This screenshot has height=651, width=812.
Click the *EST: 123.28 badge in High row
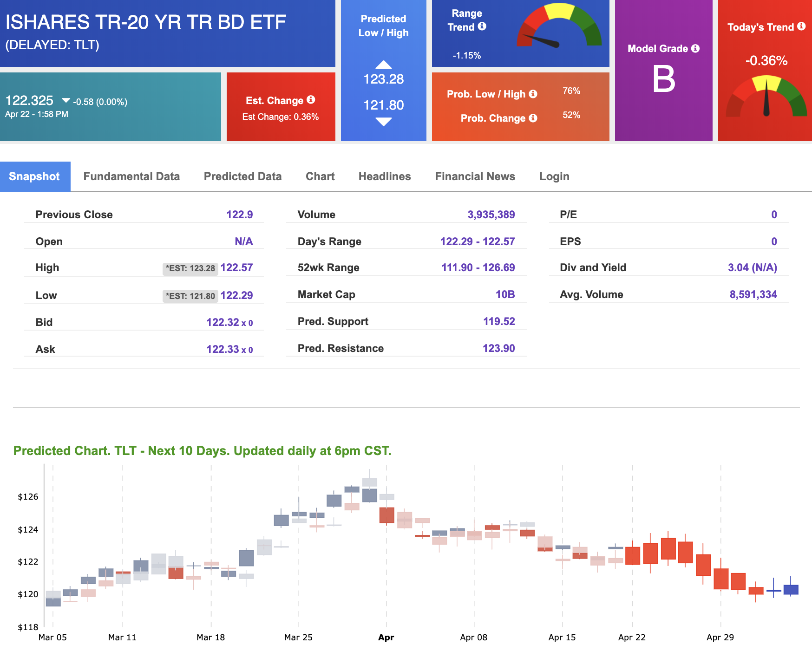(190, 268)
